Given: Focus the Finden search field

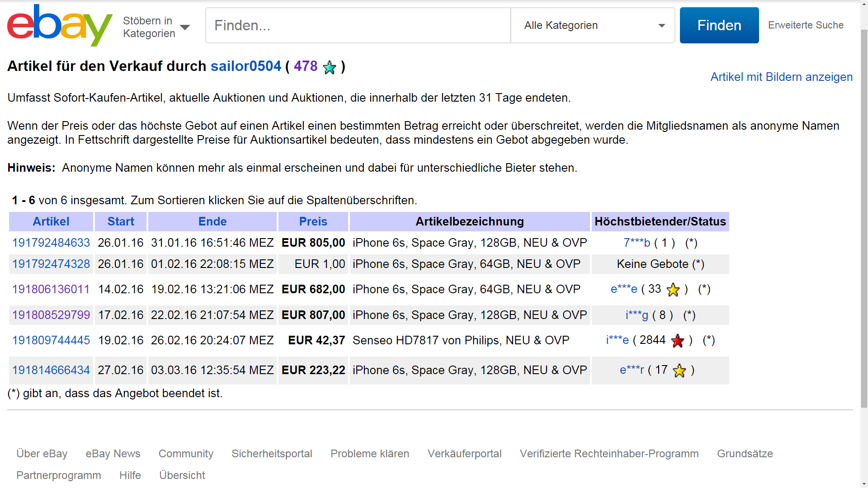Looking at the screenshot, I should click(x=358, y=25).
